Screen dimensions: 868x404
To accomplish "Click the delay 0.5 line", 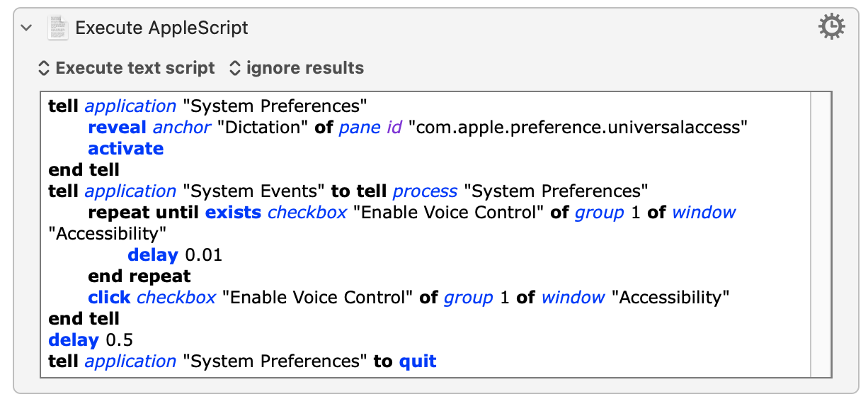I will pyautogui.click(x=91, y=340).
